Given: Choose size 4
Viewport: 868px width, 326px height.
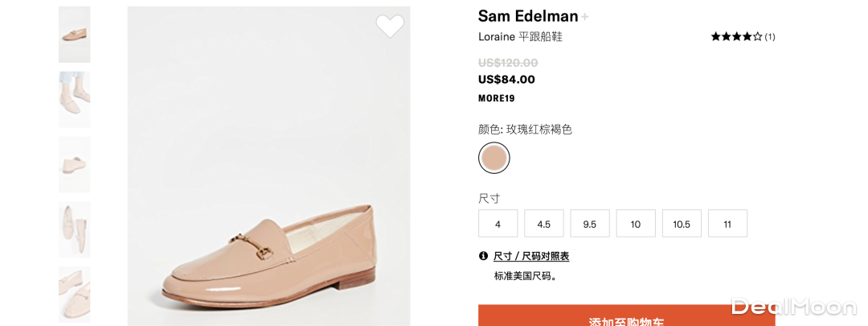Looking at the screenshot, I should [x=498, y=224].
